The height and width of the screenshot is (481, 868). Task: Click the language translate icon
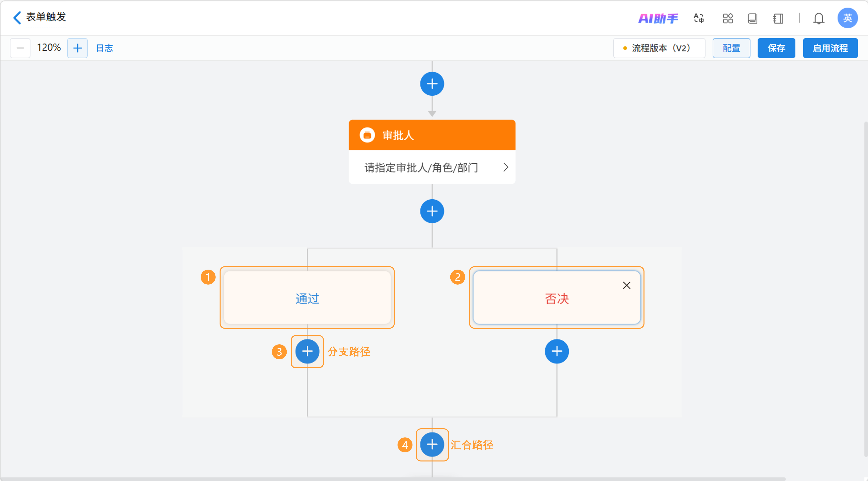point(699,18)
